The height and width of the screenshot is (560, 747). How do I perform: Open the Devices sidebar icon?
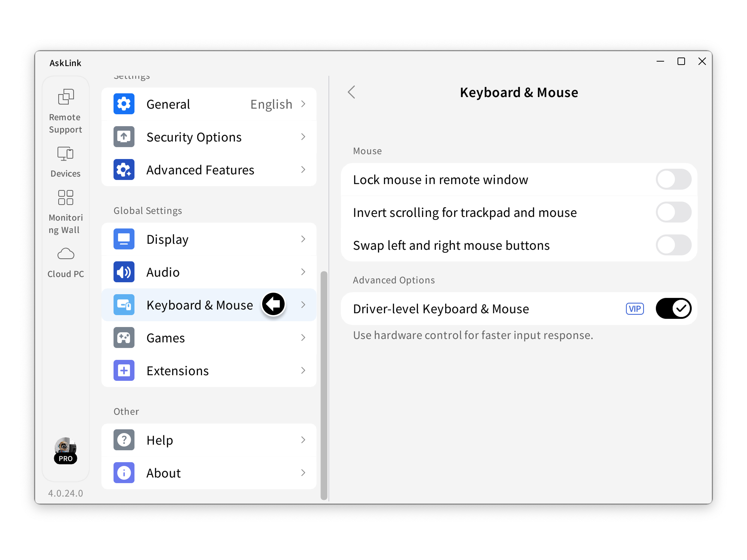65,153
